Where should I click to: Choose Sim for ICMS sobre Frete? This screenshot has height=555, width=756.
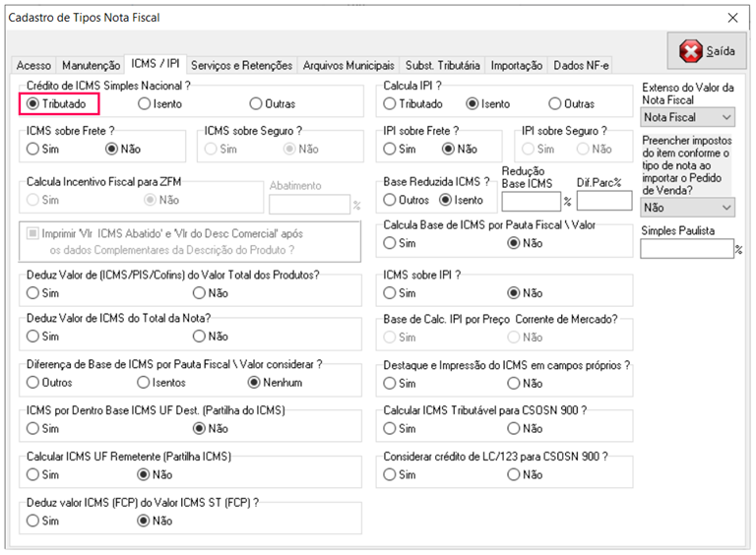click(33, 149)
